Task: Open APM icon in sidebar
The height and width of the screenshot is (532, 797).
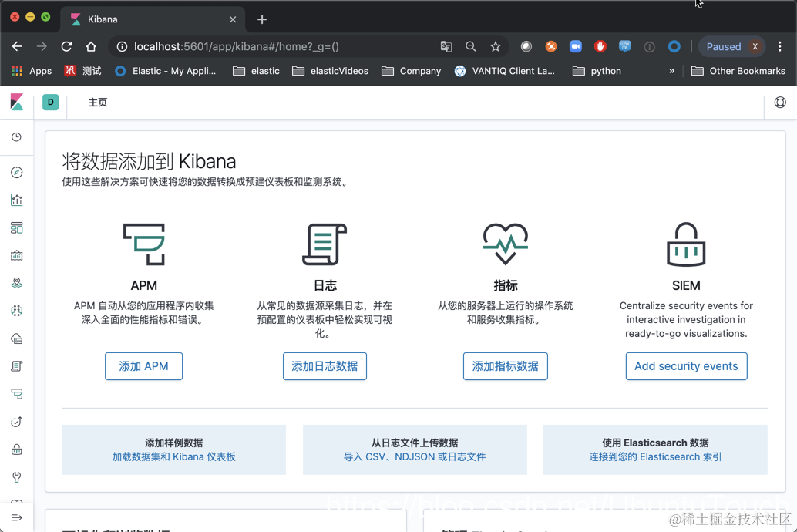Action: pos(17,394)
